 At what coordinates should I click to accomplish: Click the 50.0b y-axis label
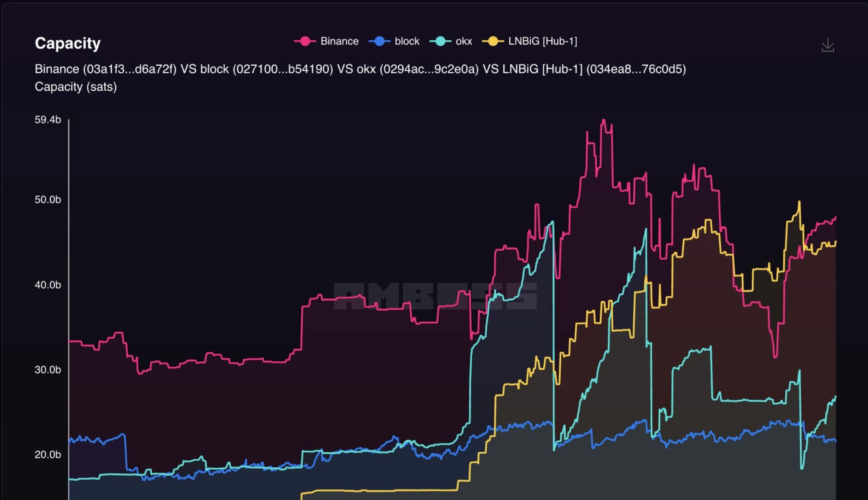tap(48, 200)
